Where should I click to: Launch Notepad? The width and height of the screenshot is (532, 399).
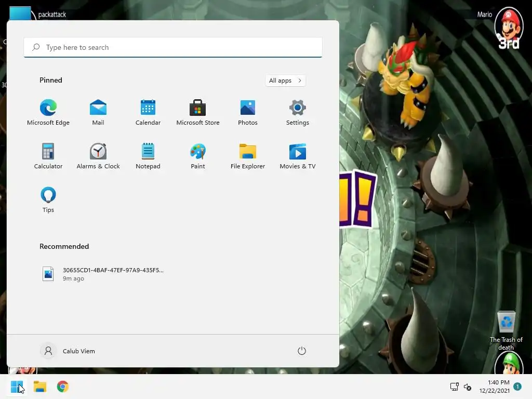(x=148, y=156)
